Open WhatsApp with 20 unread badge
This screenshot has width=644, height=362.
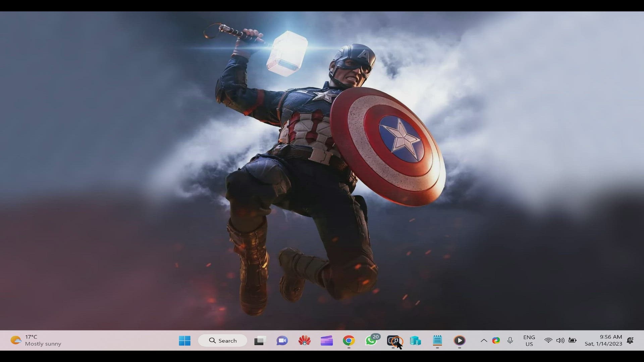tap(372, 340)
